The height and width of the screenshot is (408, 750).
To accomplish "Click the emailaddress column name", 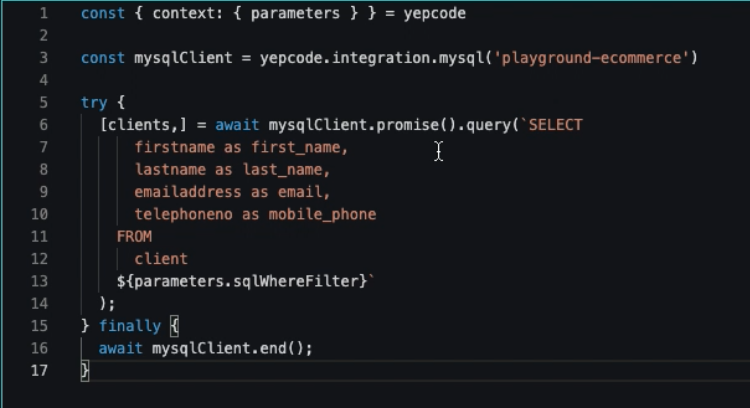I will pyautogui.click(x=188, y=192).
